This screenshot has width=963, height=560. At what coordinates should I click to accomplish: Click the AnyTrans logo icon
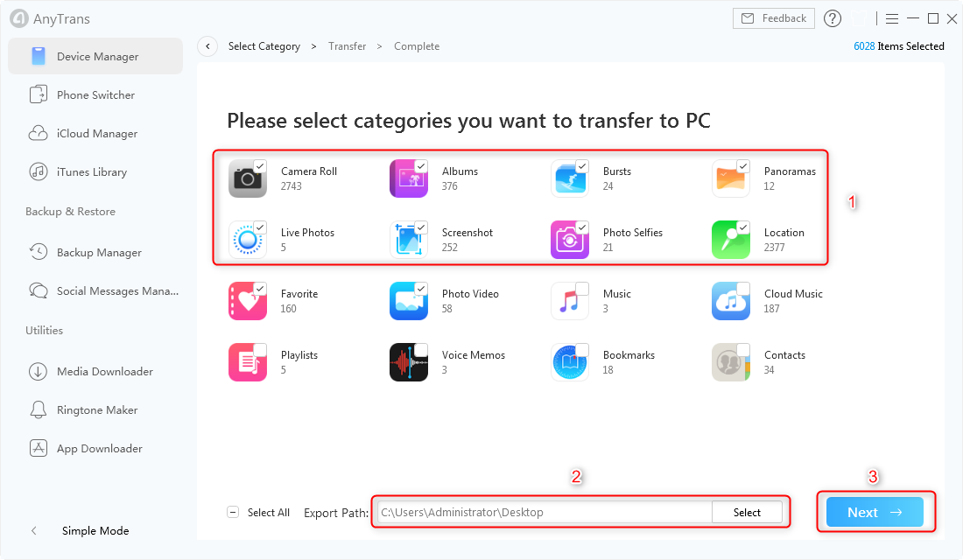click(18, 17)
